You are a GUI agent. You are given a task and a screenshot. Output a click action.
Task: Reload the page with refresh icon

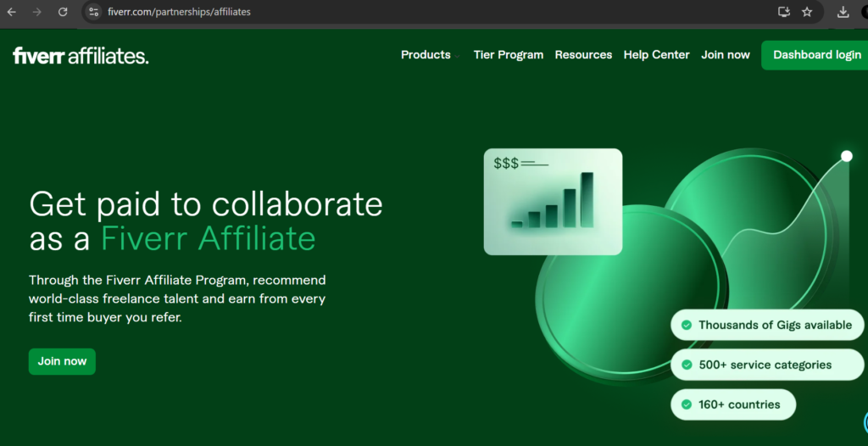(63, 12)
